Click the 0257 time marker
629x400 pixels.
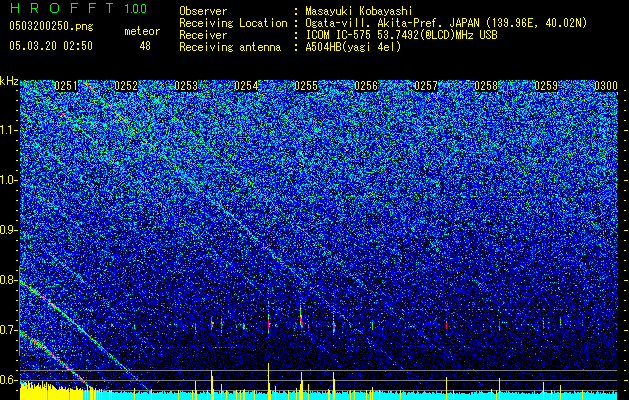click(x=426, y=86)
